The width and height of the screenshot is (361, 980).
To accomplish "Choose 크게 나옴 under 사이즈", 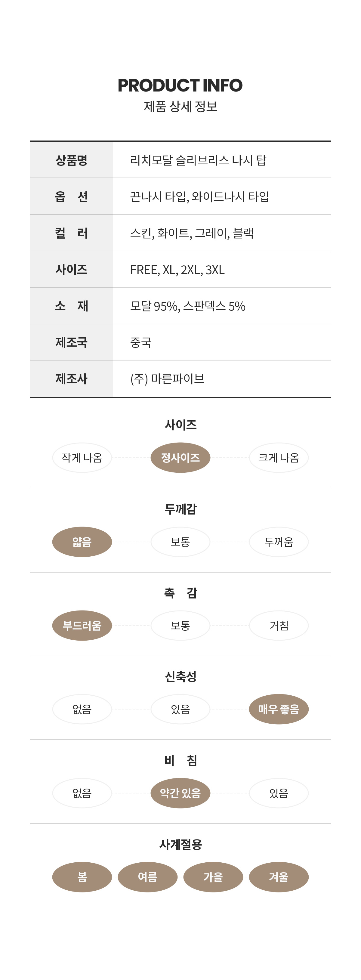I will tap(279, 457).
